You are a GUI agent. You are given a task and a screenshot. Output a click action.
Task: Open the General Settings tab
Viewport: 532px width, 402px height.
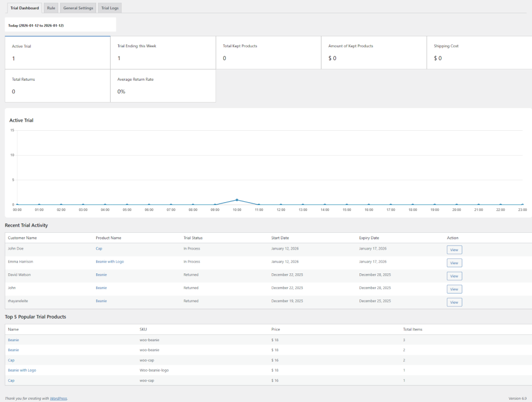pos(78,8)
